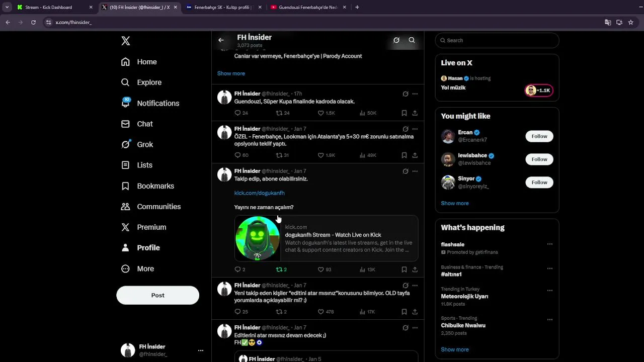The image size is (644, 362).
Task: Open account switcher dots next to FH İnsider
Action: pyautogui.click(x=201, y=350)
